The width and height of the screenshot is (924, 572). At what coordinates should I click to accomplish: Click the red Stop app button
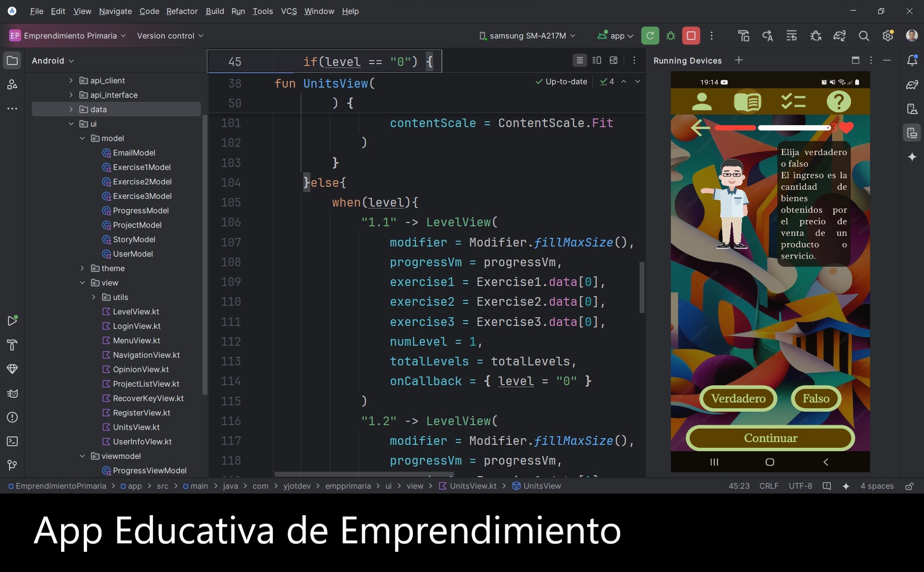(x=691, y=36)
